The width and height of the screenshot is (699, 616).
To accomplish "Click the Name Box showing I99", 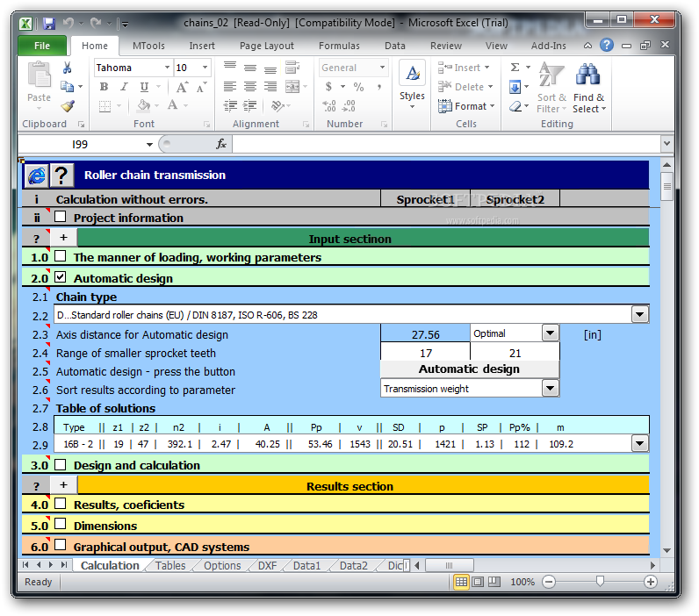I will 80,144.
